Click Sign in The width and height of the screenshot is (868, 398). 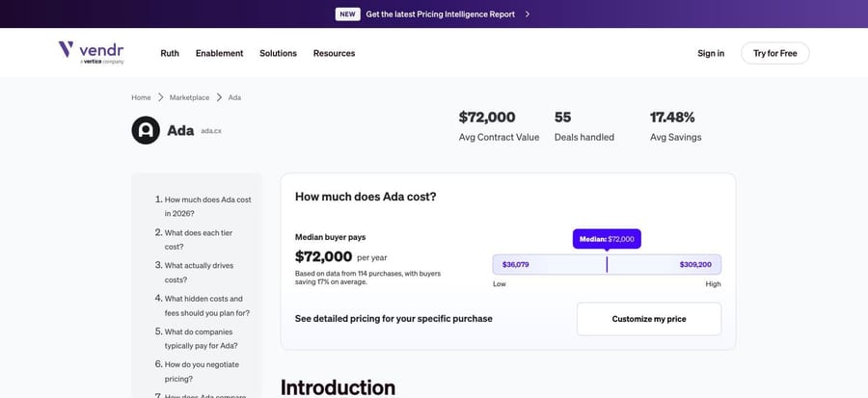pyautogui.click(x=711, y=53)
